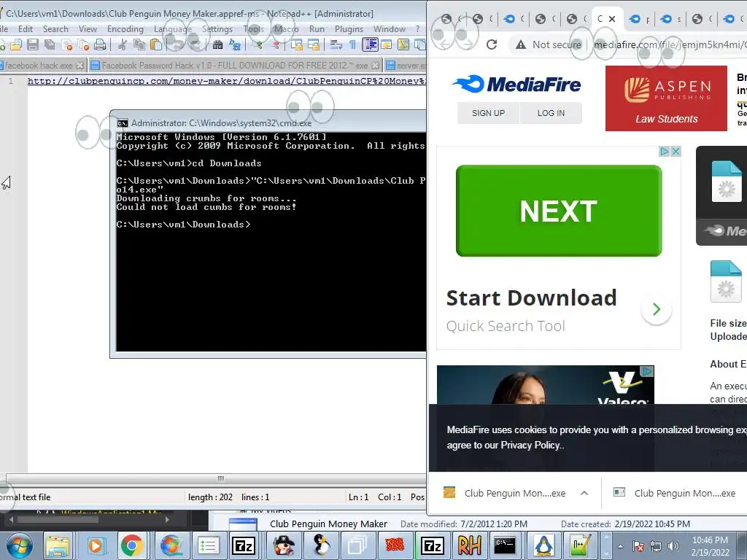The image size is (747, 560).
Task: Open the Plugins menu in Notepad++
Action: coord(349,29)
